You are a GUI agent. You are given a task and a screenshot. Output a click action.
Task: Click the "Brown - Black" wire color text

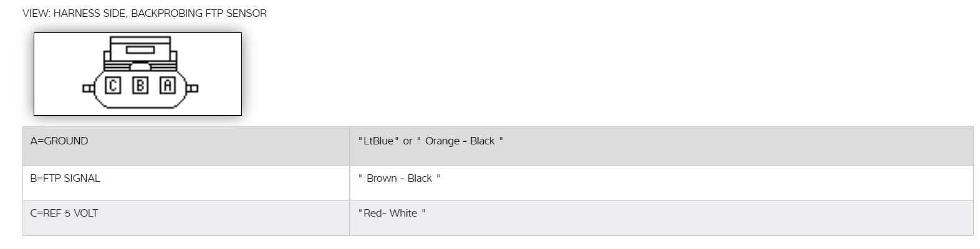pyautogui.click(x=399, y=179)
